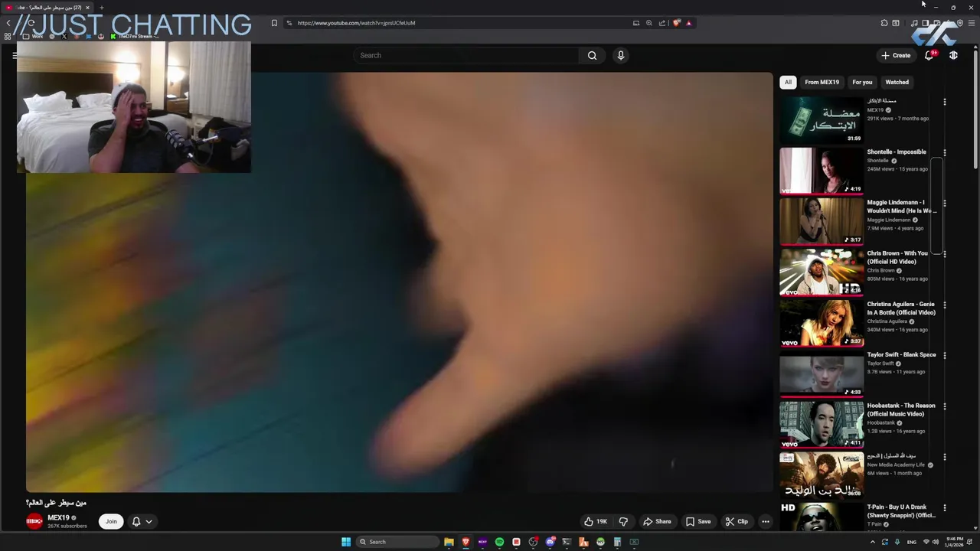The width and height of the screenshot is (980, 551).
Task: Open File Explorer from the taskbar
Action: pyautogui.click(x=449, y=542)
